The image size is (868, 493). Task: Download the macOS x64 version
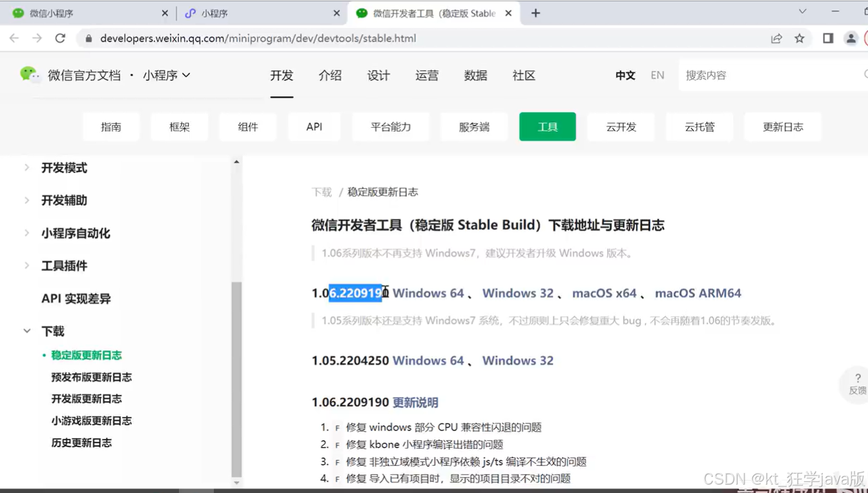coord(604,293)
